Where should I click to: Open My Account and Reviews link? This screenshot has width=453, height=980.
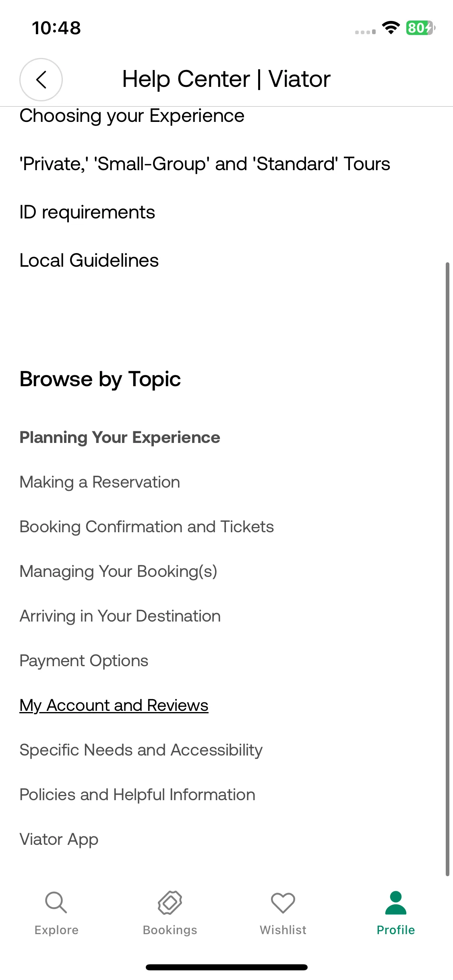114,705
